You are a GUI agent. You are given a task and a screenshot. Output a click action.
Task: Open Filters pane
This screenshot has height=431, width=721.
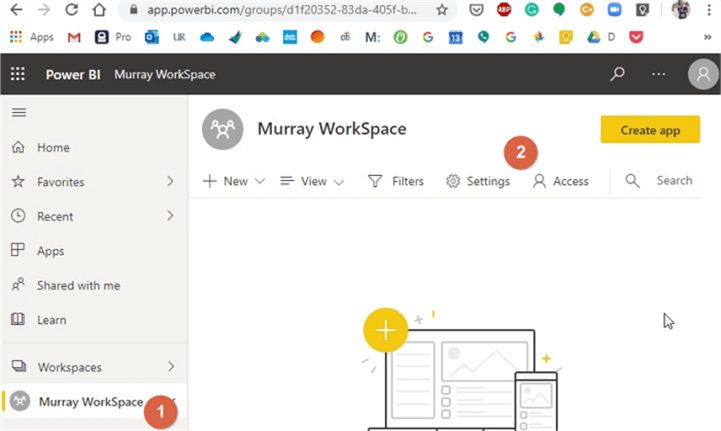pyautogui.click(x=395, y=181)
